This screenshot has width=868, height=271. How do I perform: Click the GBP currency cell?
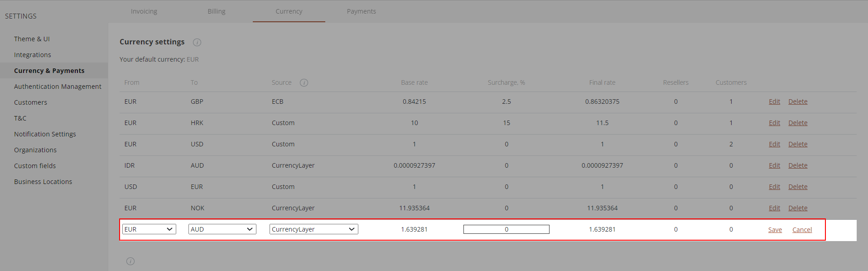(197, 102)
